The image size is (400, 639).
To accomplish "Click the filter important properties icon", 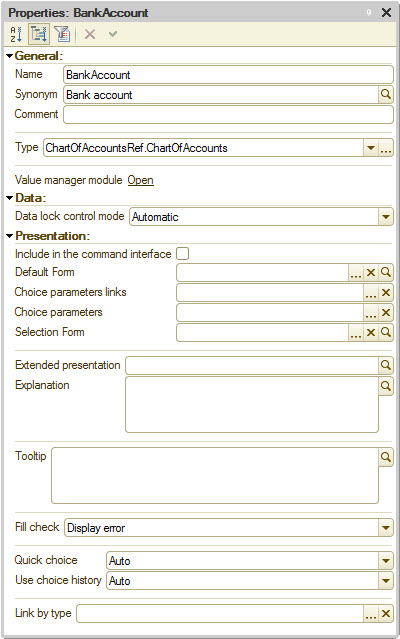I will coord(62,34).
